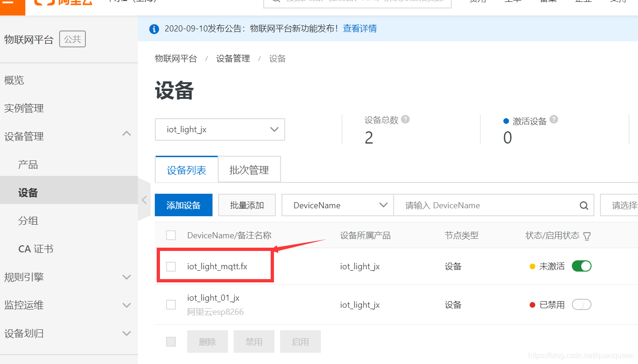Click search magnifier in DeviceName field
This screenshot has width=638, height=364.
pos(584,205)
